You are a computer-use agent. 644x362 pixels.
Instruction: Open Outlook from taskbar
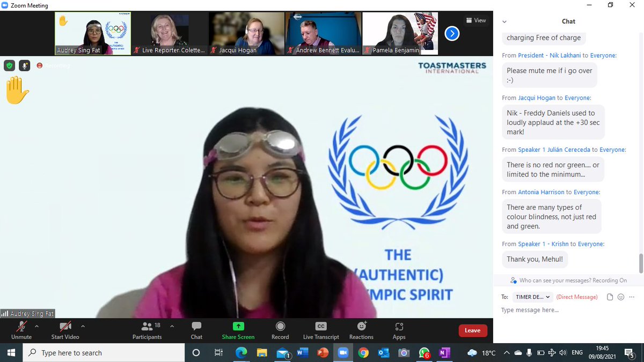383,353
